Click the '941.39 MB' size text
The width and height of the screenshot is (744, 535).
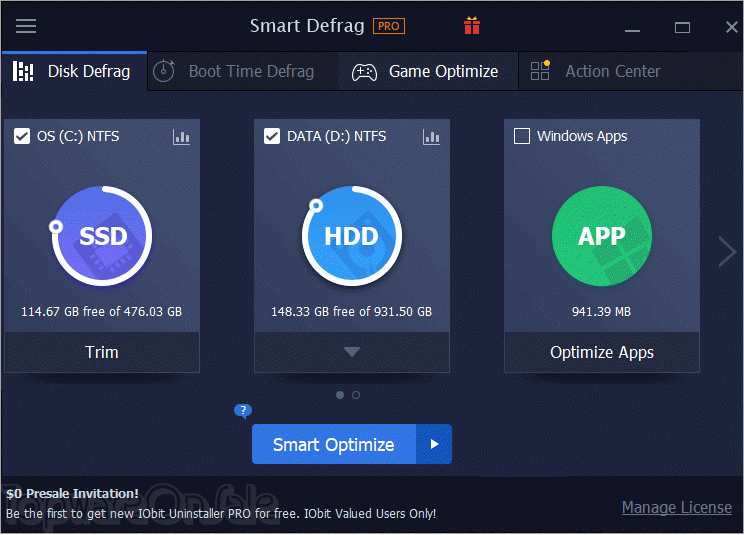click(x=601, y=312)
